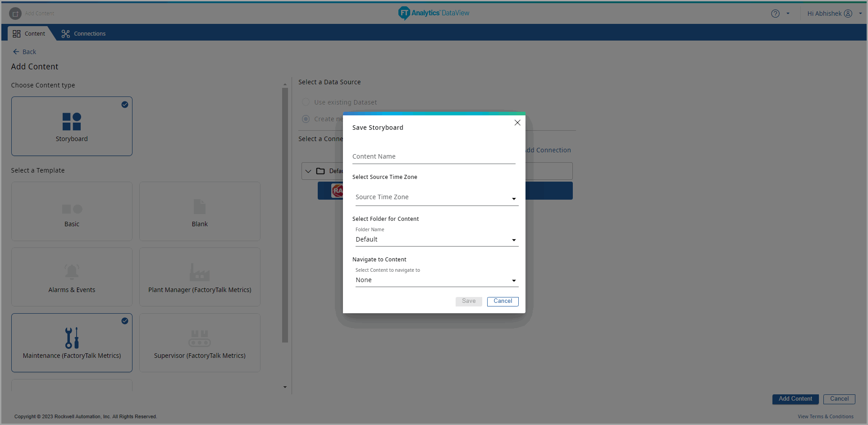868x425 pixels.
Task: Open the Folder Name Default dropdown
Action: [437, 240]
